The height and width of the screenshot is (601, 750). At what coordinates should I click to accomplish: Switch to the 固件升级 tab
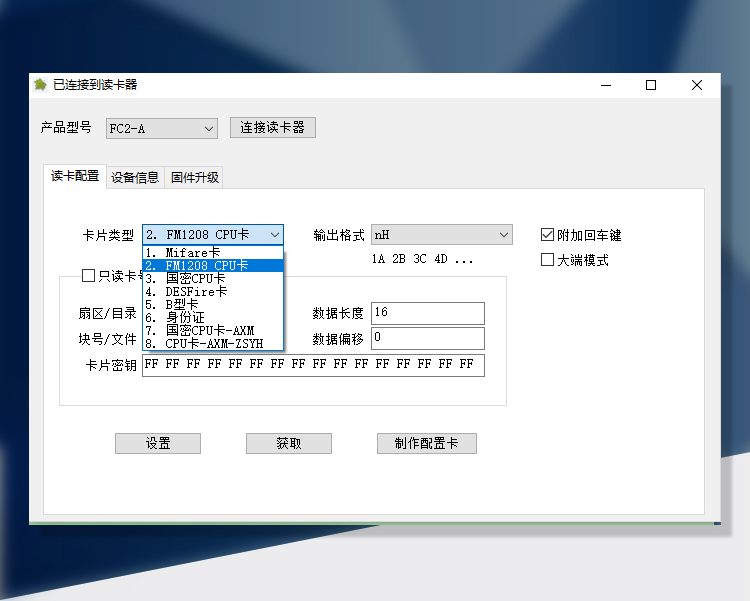click(x=194, y=178)
